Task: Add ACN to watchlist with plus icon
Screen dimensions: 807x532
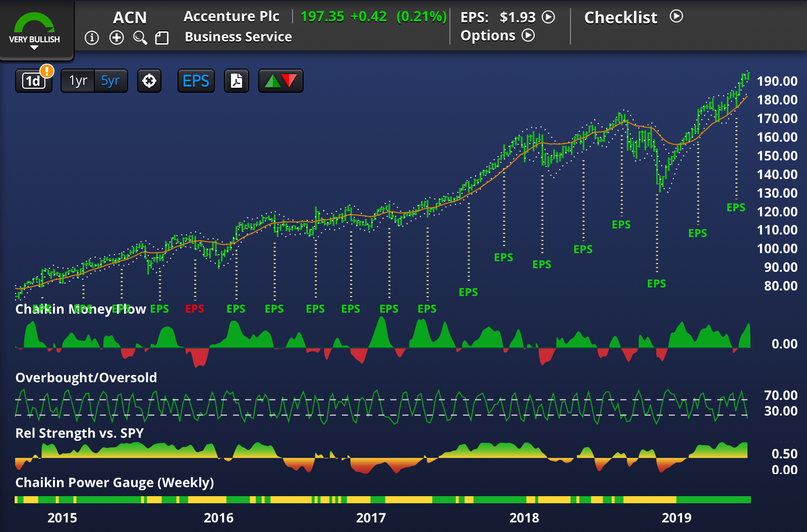Action: point(117,38)
